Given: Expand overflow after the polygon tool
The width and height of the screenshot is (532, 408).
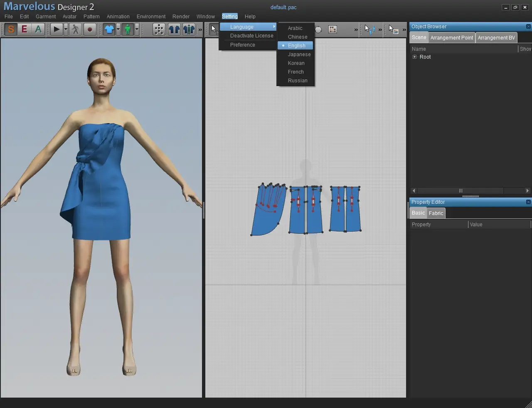Looking at the screenshot, I should coord(356,30).
